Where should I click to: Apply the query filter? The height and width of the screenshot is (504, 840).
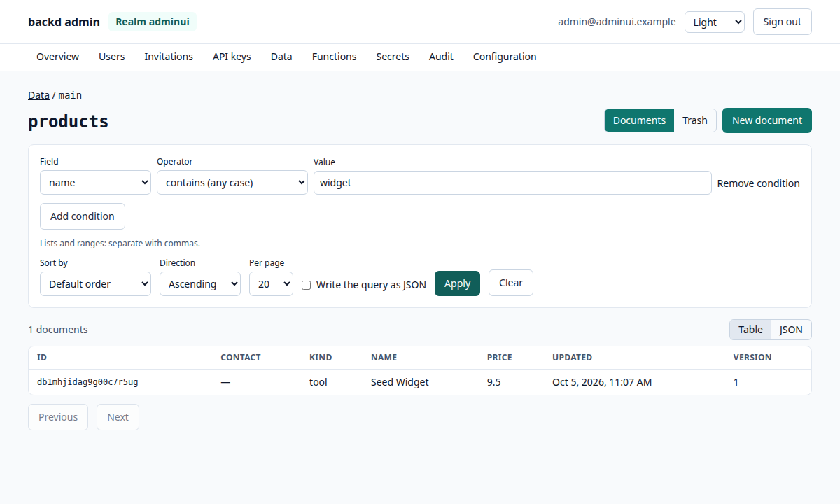click(457, 283)
